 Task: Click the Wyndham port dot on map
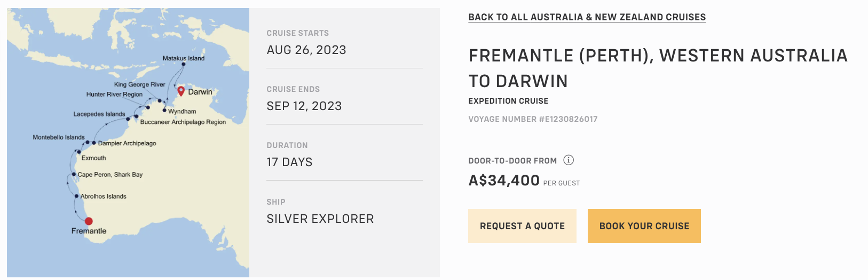point(164,111)
